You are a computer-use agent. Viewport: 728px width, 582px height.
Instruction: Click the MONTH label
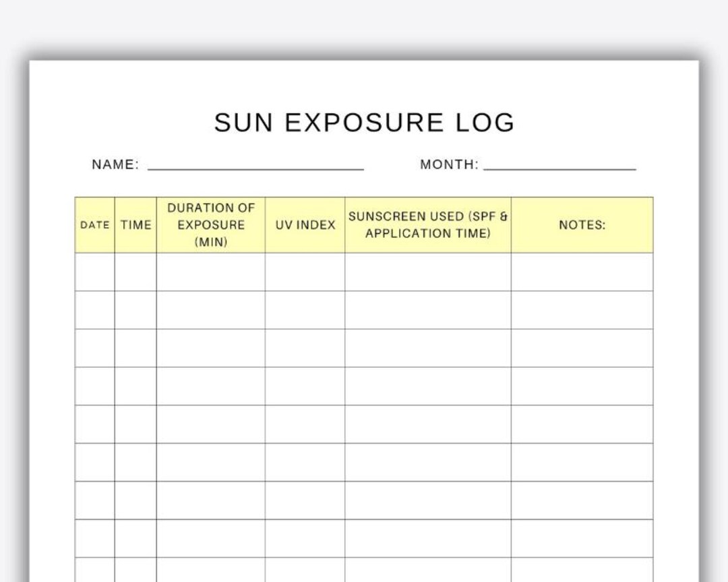(x=448, y=163)
